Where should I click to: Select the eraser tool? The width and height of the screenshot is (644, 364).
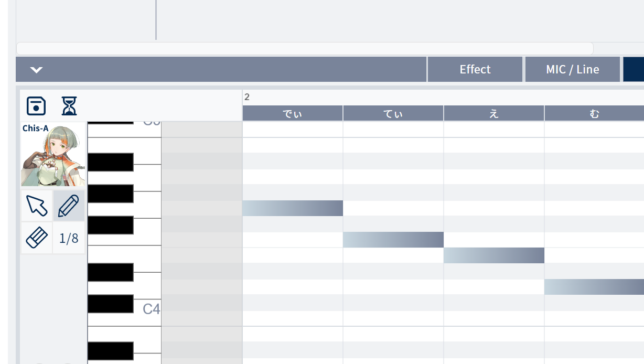(37, 238)
